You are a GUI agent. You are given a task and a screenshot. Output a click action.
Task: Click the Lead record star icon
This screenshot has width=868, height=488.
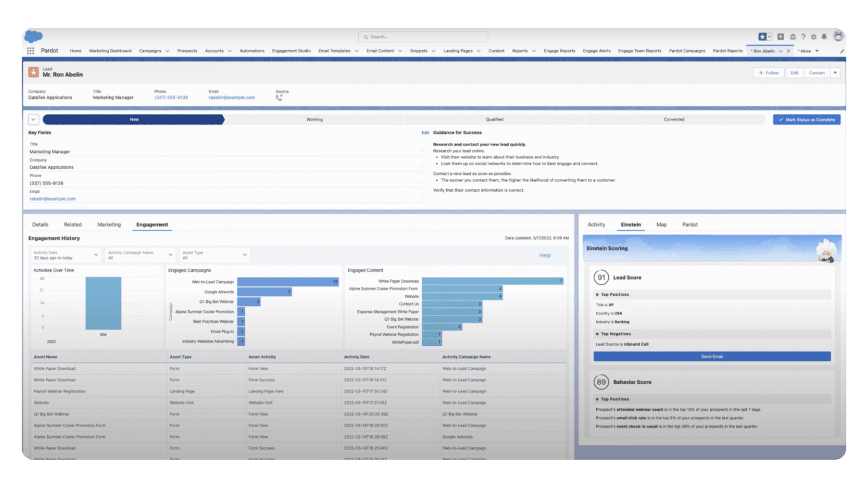(34, 72)
